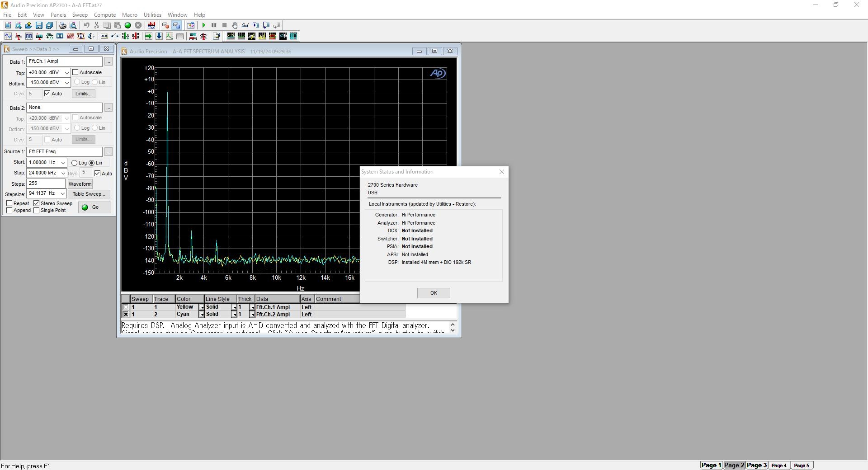Click OK in System Status dialog
This screenshot has width=868, height=470.
434,293
